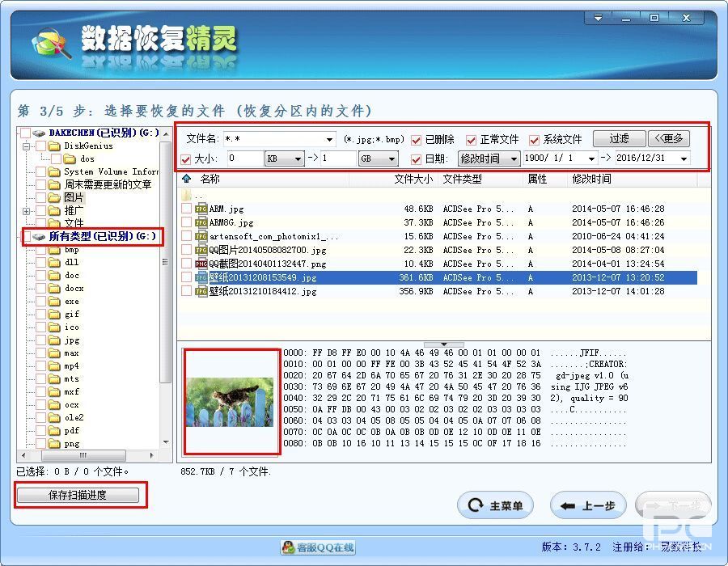Open the title bar dropdown menu icon
The image size is (728, 566).
point(599,18)
